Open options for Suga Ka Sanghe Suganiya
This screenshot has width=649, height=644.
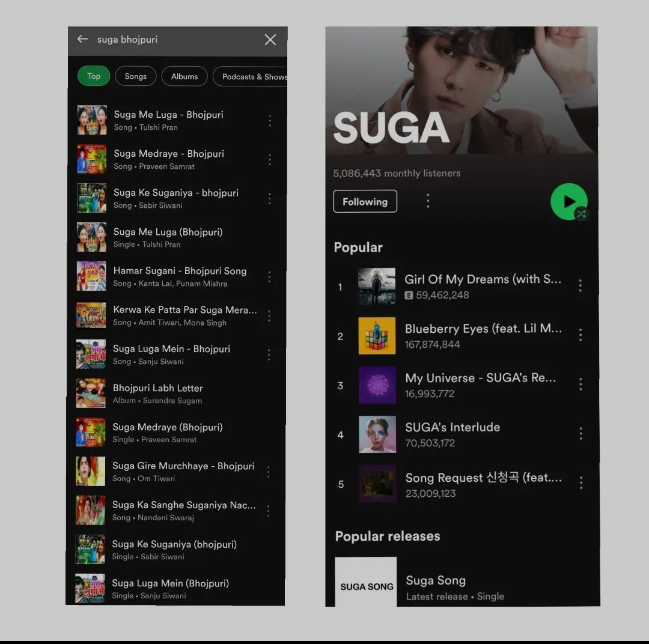(x=268, y=511)
